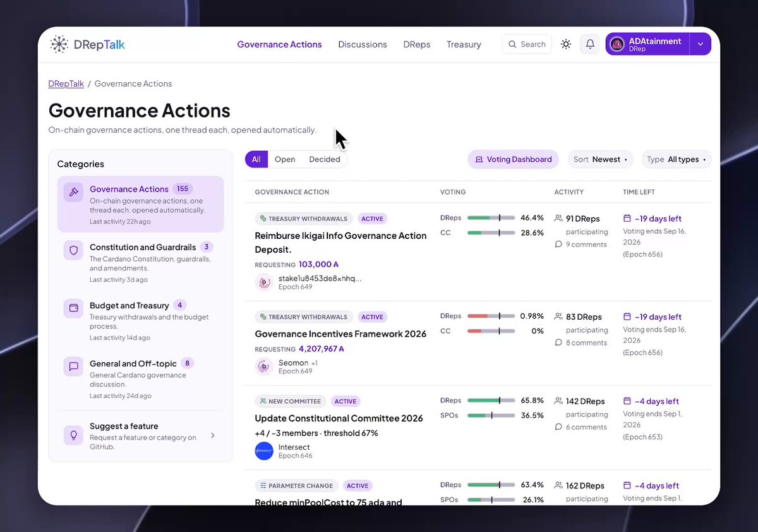758x532 pixels.
Task: Click DReps 65.8% voting progress bar
Action: [491, 401]
